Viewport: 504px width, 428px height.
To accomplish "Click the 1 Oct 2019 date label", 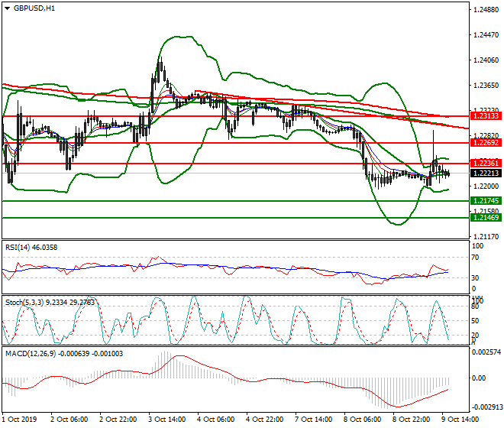I will point(21,420).
